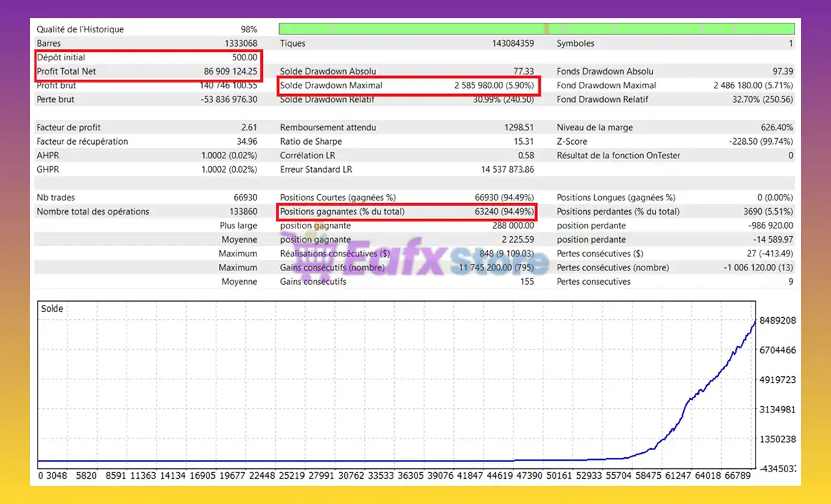Select the Ratio de Sharpe value 15.31
Viewport: 831px width, 504px height.
point(523,141)
